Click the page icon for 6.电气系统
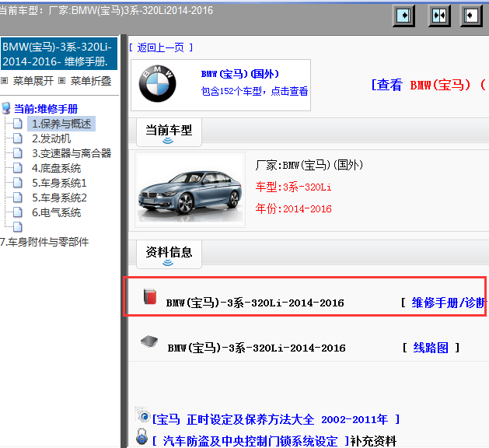The height and width of the screenshot is (448, 489). click(x=18, y=212)
